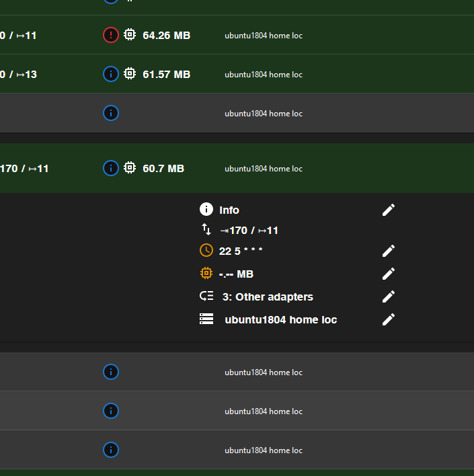The image size is (474, 476).
Task: Click the up-down arrows connections icon
Action: pos(206,229)
